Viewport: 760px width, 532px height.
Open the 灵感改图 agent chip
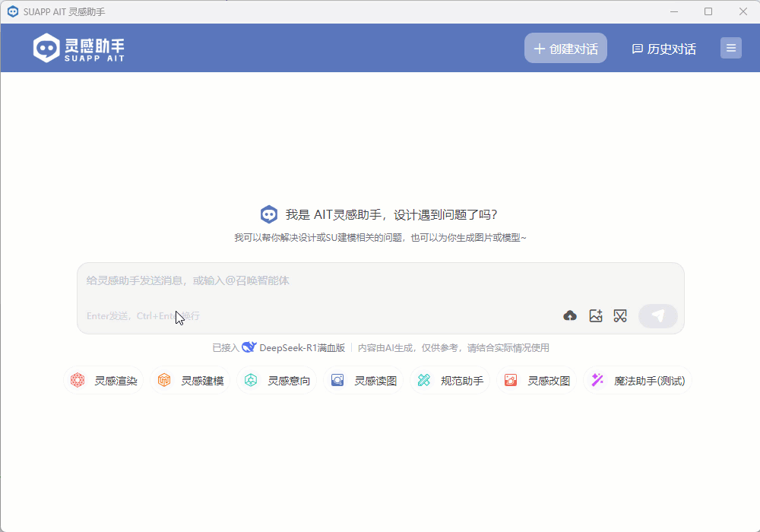click(x=537, y=381)
